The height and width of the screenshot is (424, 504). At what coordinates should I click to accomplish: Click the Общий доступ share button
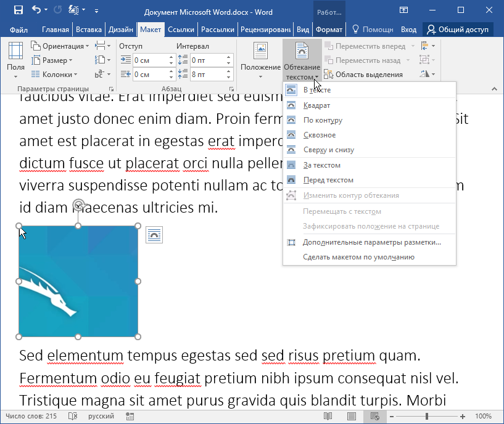coord(458,30)
